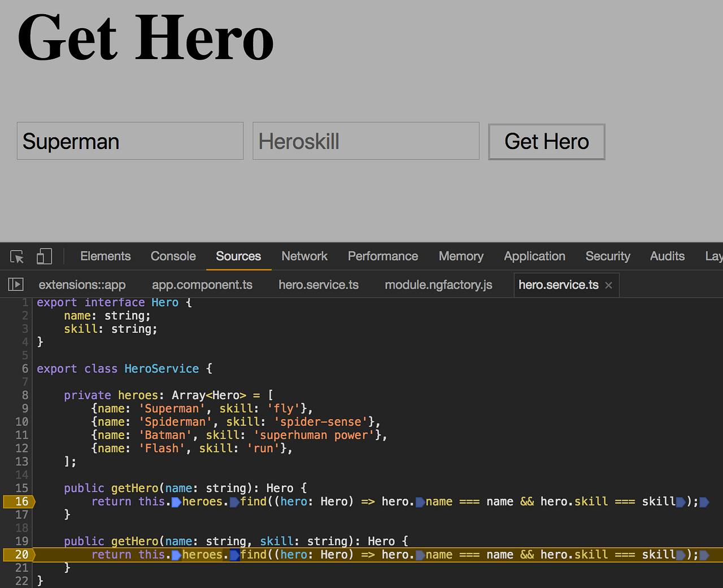
Task: Open the Audits panel
Action: (667, 256)
